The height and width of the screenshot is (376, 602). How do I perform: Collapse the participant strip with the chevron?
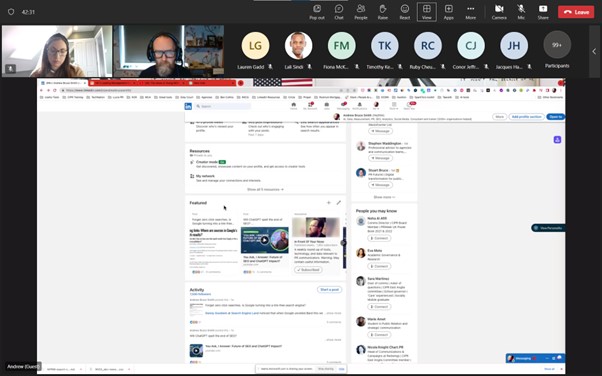tap(594, 51)
